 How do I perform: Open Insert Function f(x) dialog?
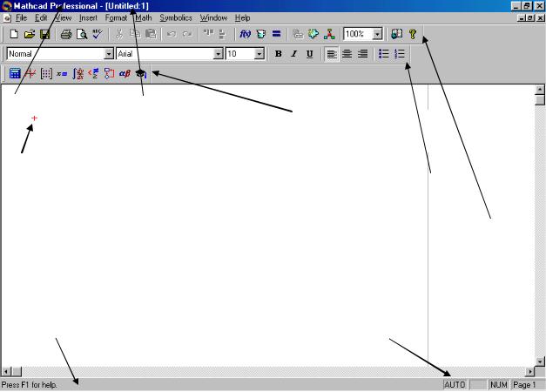click(x=246, y=34)
